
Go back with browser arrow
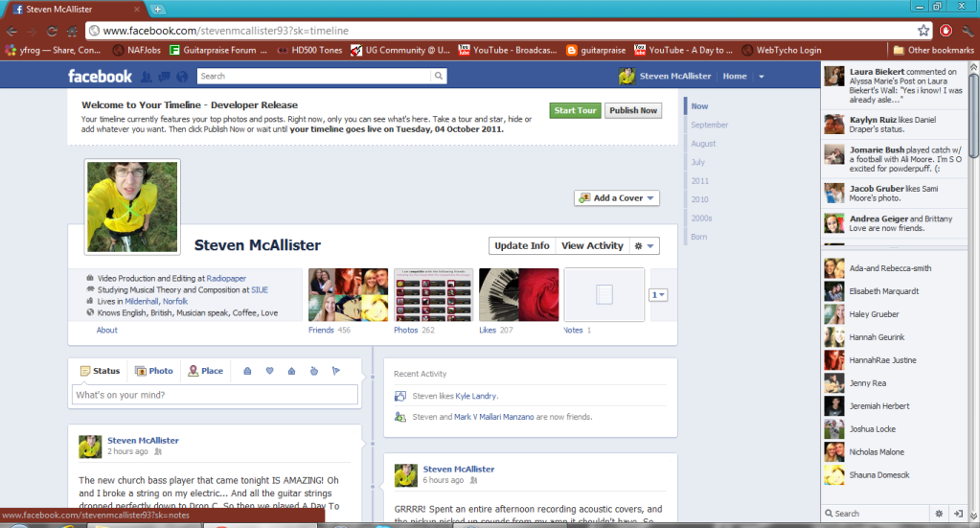11,31
